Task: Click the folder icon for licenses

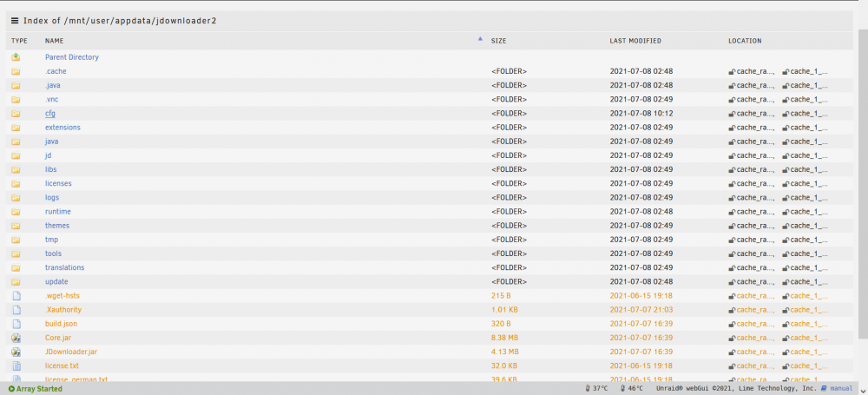Action: (16, 183)
